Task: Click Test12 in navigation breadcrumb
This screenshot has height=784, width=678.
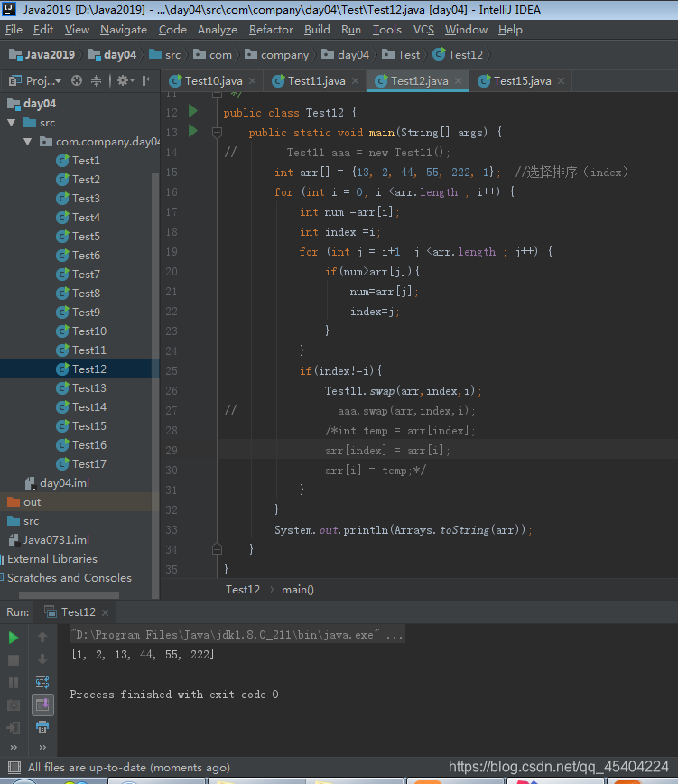Action: 459,54
